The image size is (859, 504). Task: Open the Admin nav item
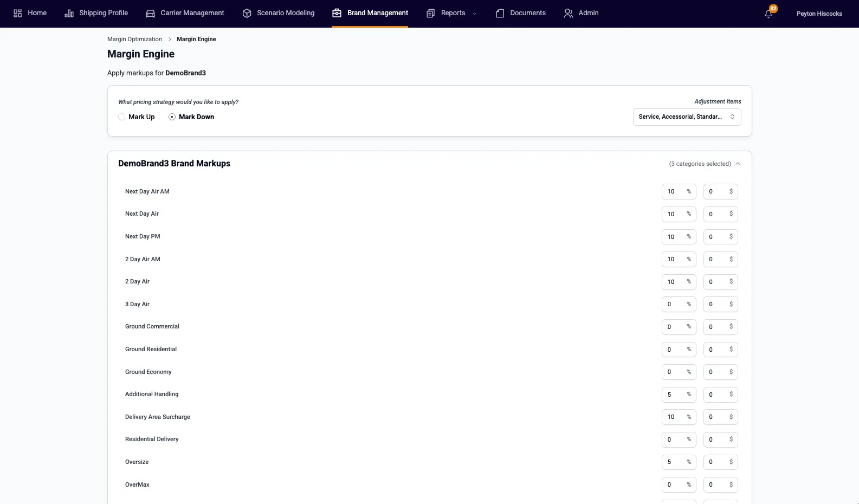pyautogui.click(x=589, y=13)
